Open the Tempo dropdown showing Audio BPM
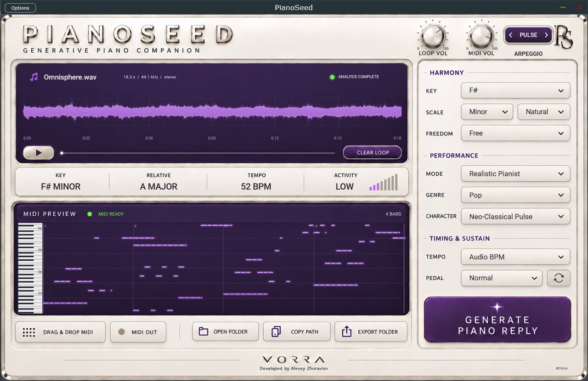The height and width of the screenshot is (381, 588). (x=515, y=257)
